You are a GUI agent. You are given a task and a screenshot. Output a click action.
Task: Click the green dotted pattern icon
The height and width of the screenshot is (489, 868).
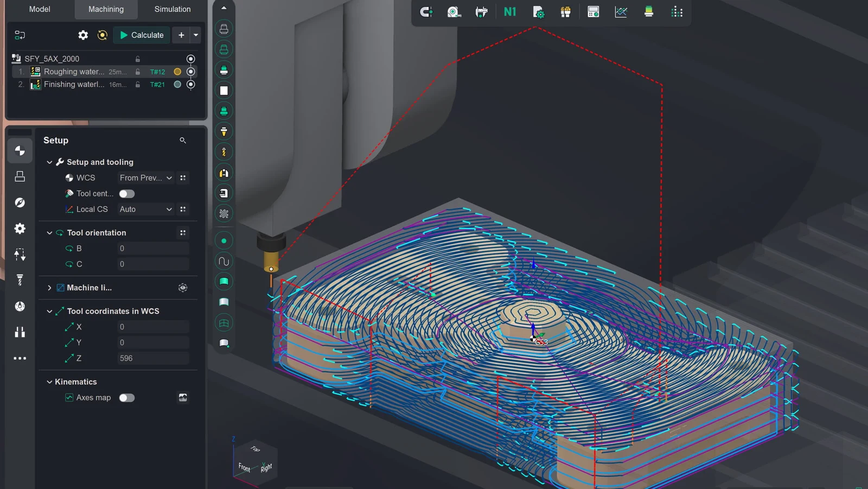point(676,12)
